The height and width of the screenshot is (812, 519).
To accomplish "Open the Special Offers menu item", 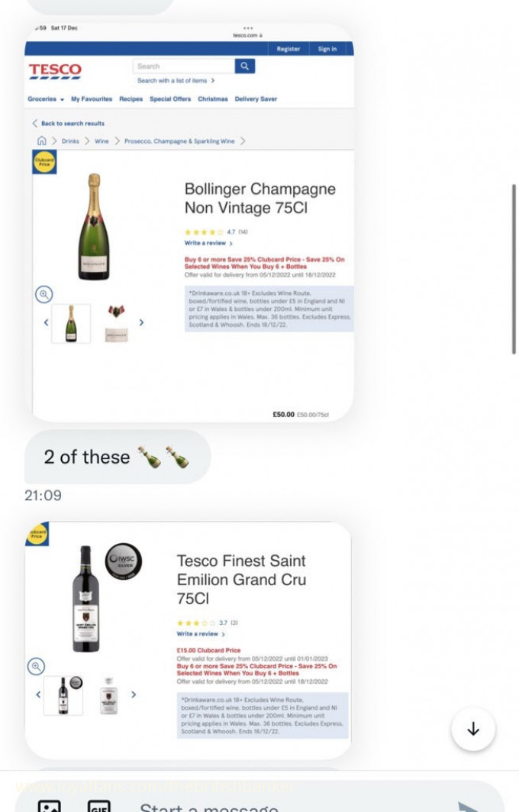I will [x=170, y=99].
